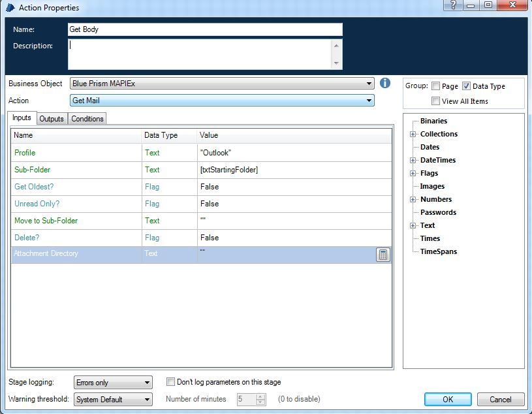532x414 pixels.
Task: Open the Action dropdown showing Get Mail
Action: point(222,101)
